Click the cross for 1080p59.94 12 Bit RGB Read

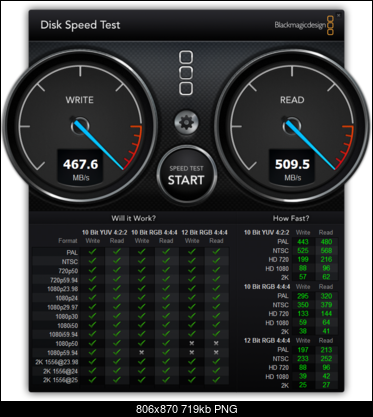tap(216, 352)
